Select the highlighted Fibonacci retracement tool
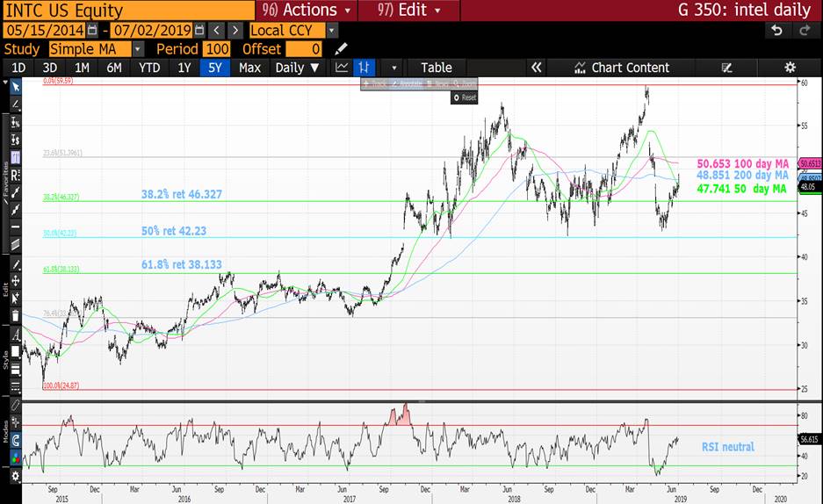Screen dimensions: 823x504 (16, 157)
